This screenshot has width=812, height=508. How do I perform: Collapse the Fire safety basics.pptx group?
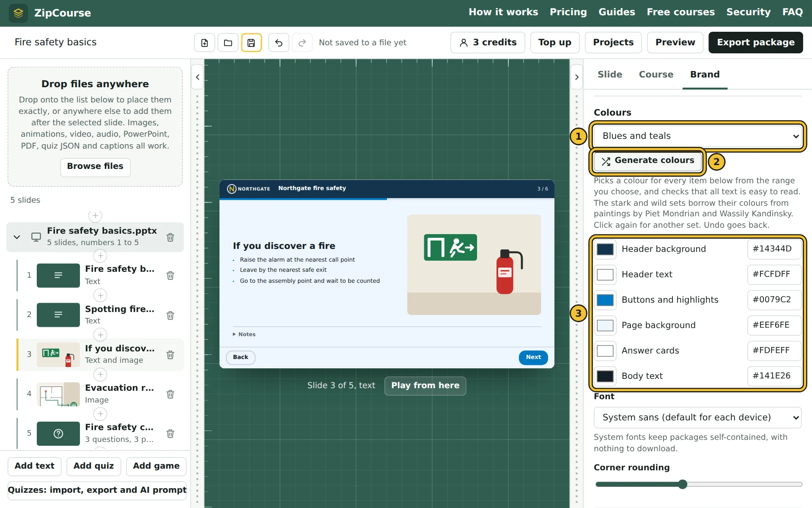point(17,237)
